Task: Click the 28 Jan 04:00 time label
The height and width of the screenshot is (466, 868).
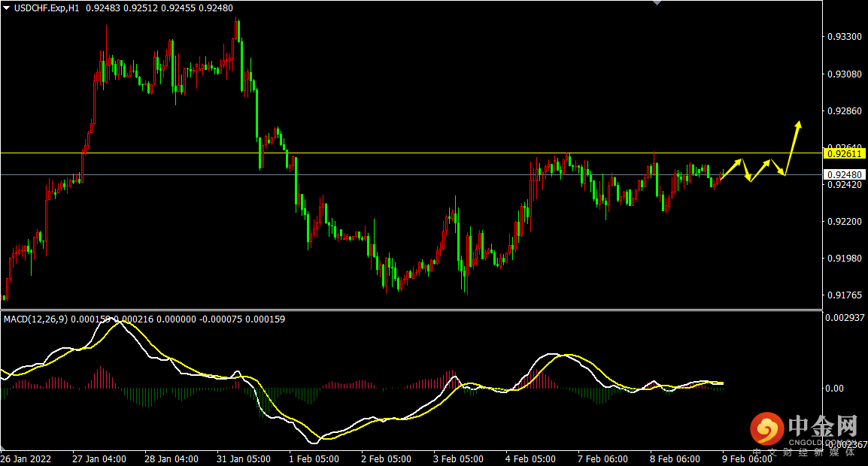Action: point(171,459)
